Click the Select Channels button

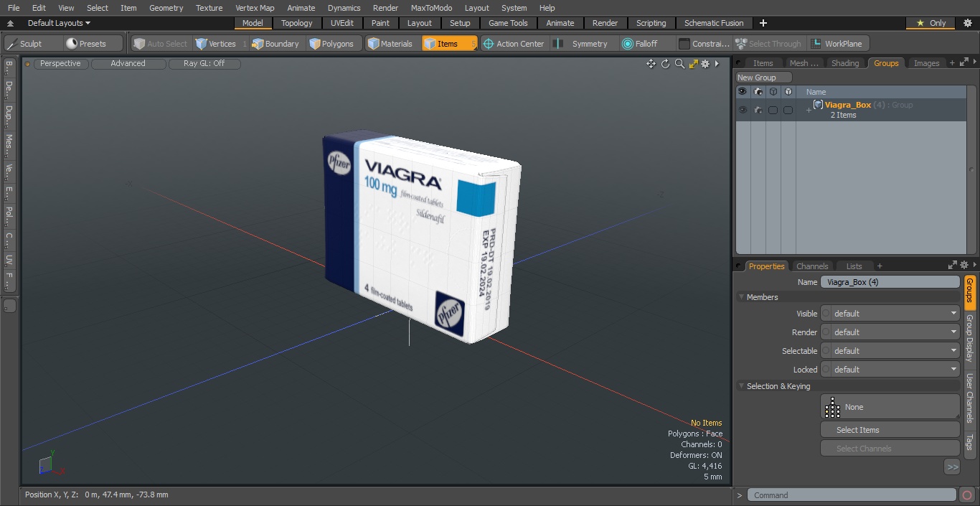coord(890,449)
